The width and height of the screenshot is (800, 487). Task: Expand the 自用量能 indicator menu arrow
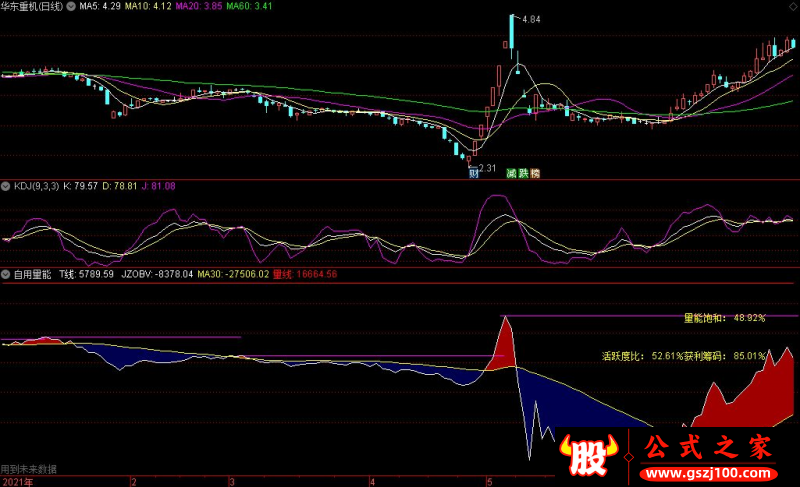(x=6, y=273)
